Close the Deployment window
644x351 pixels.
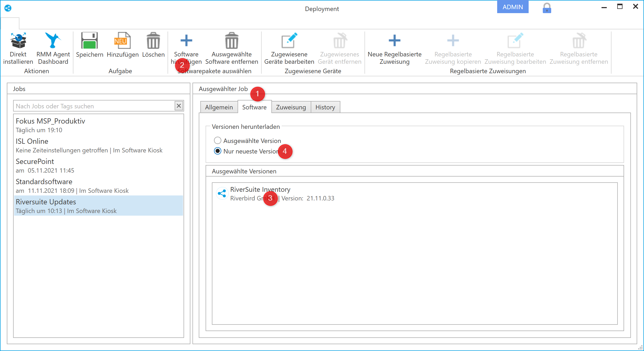click(636, 7)
